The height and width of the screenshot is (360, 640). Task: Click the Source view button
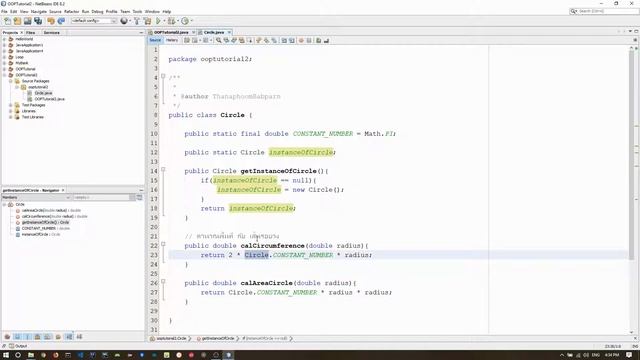tap(155, 40)
